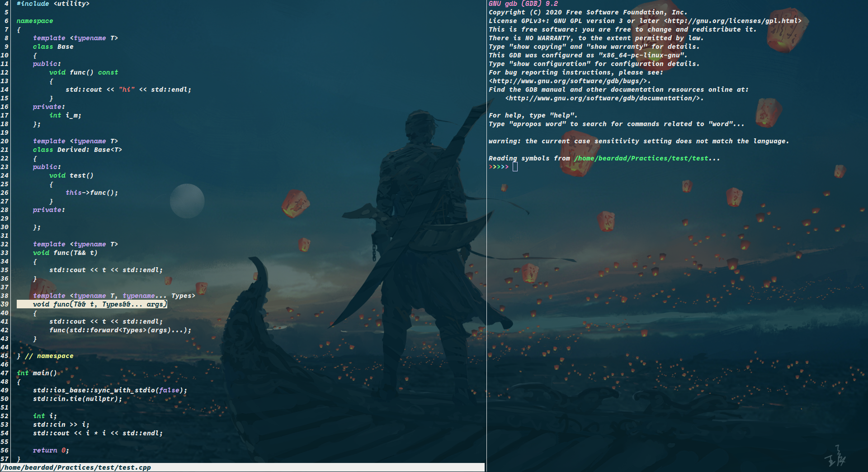Click 'For help, type "help".' line

pyautogui.click(x=533, y=115)
